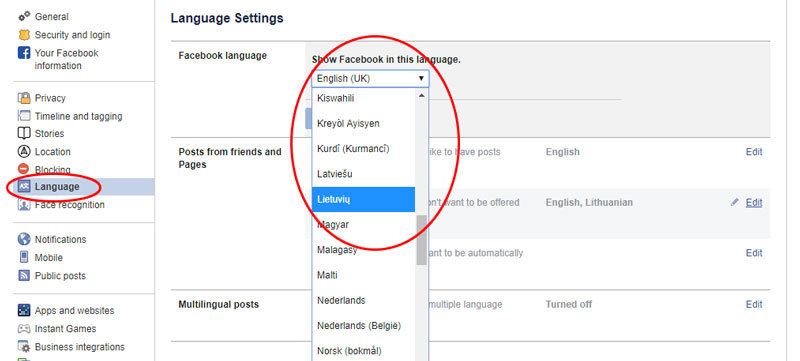Viewport: 800px width, 361px height.
Task: Select Lietuvių in the language dropdown
Action: click(363, 199)
